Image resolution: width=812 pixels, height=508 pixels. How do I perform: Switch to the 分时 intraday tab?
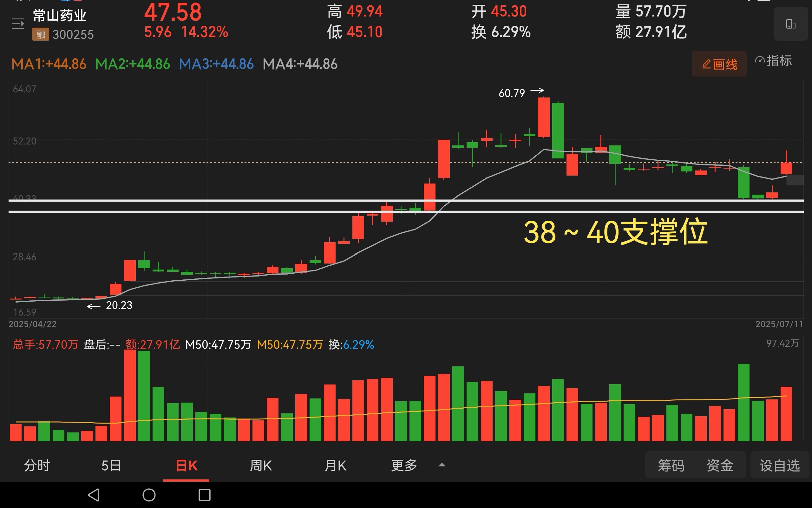click(37, 466)
